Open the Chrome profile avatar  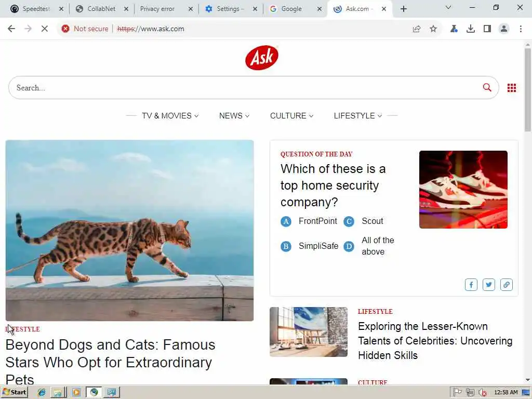pyautogui.click(x=504, y=29)
